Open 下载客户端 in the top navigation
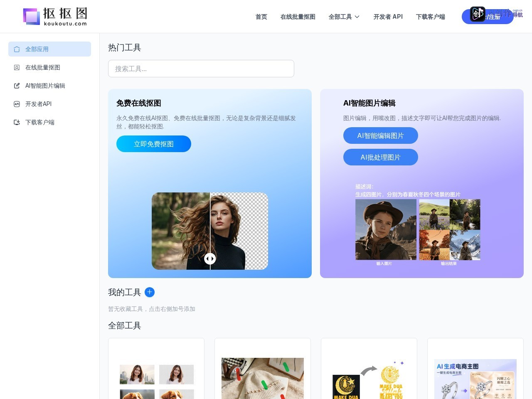The width and height of the screenshot is (532, 399). 431,17
